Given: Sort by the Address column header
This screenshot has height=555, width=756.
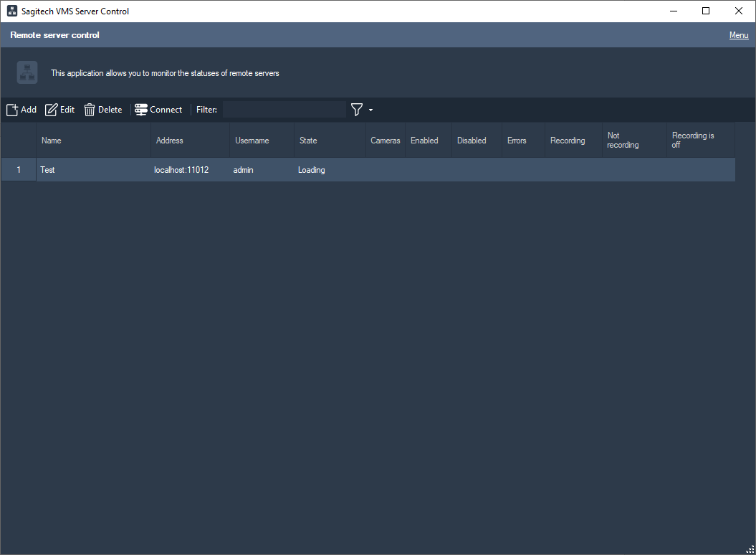Looking at the screenshot, I should [x=190, y=141].
